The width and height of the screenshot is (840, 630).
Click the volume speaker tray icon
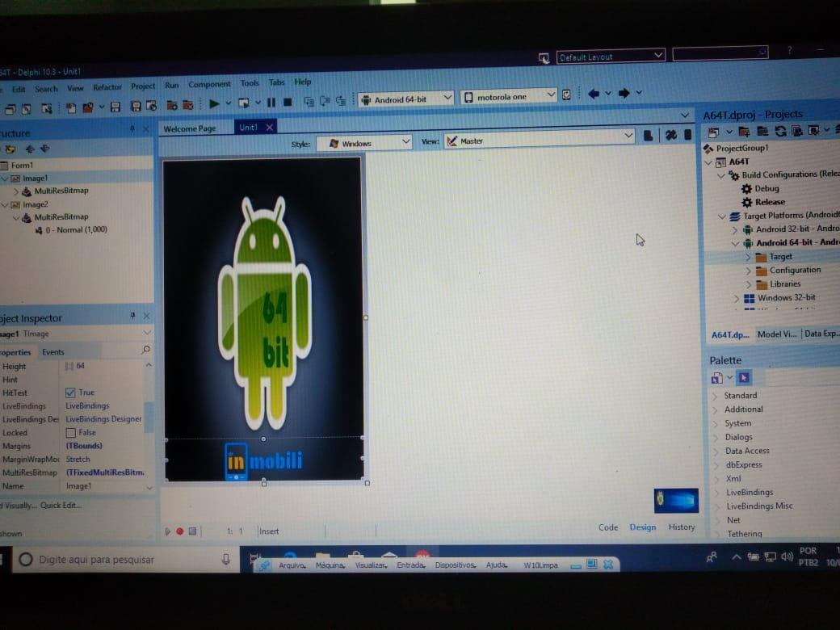coord(787,556)
